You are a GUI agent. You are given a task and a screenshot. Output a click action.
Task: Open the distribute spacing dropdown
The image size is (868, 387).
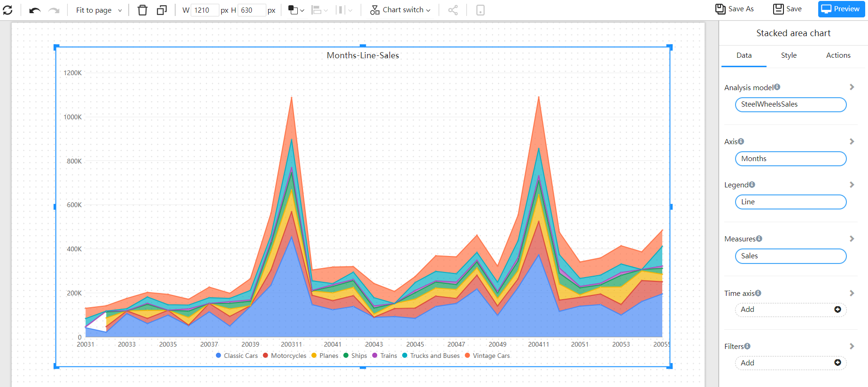[344, 10]
